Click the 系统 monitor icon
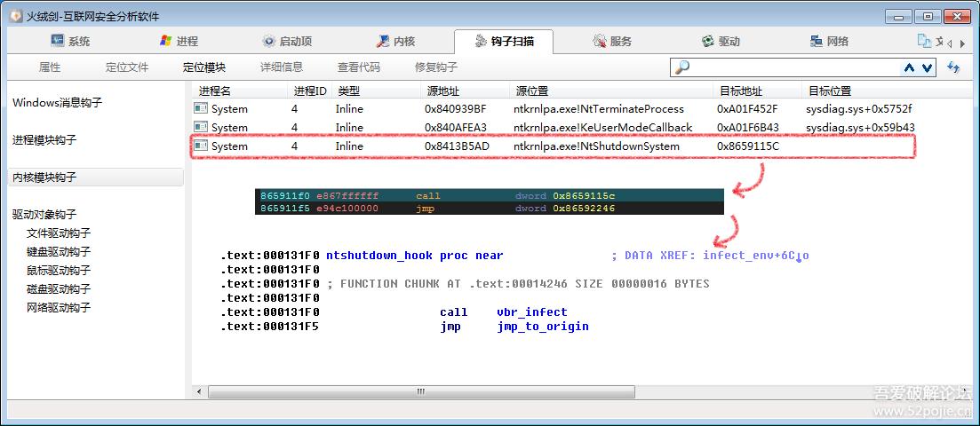The height and width of the screenshot is (426, 980). (x=58, y=41)
